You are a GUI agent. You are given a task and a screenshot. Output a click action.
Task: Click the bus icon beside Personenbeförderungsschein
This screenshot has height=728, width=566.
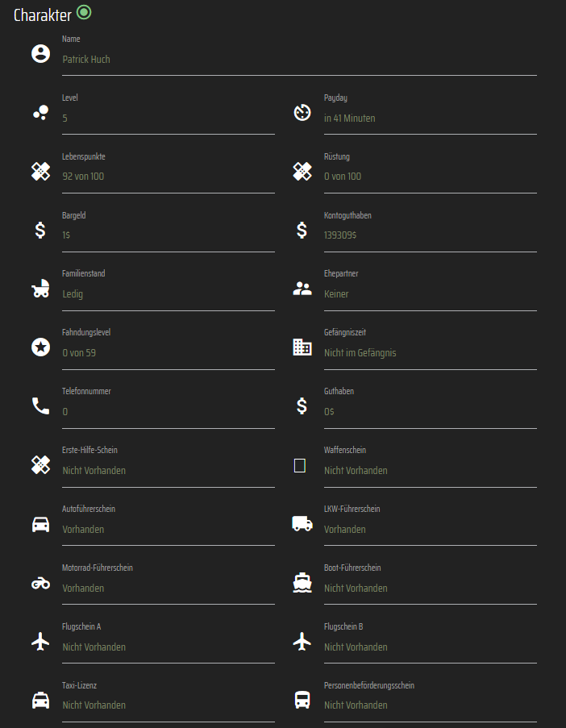click(302, 700)
